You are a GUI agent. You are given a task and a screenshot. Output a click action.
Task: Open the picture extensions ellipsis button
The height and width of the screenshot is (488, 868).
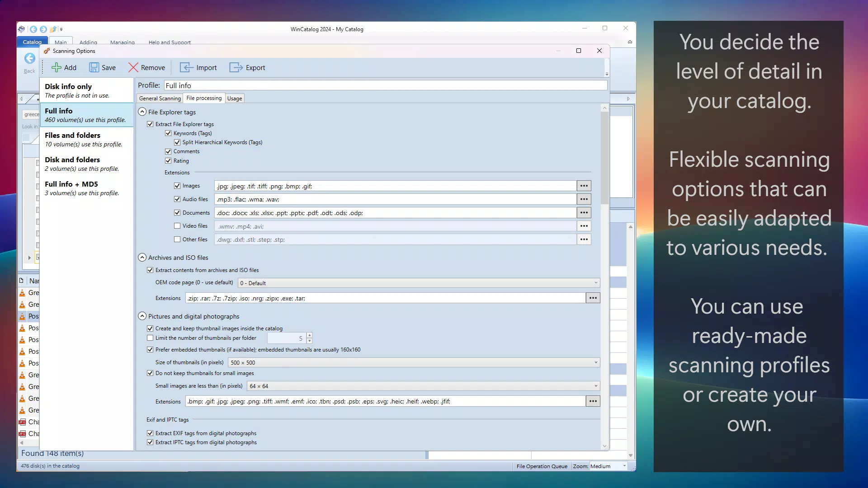[593, 401]
